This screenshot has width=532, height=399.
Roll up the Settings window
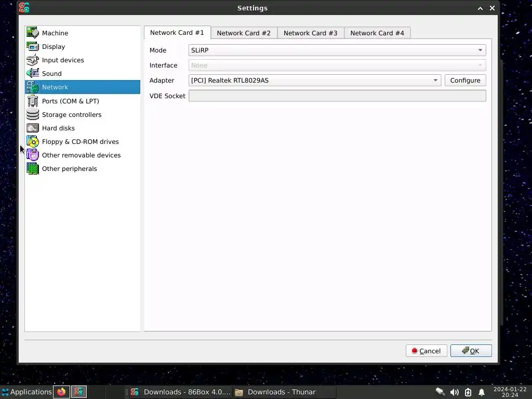click(480, 8)
